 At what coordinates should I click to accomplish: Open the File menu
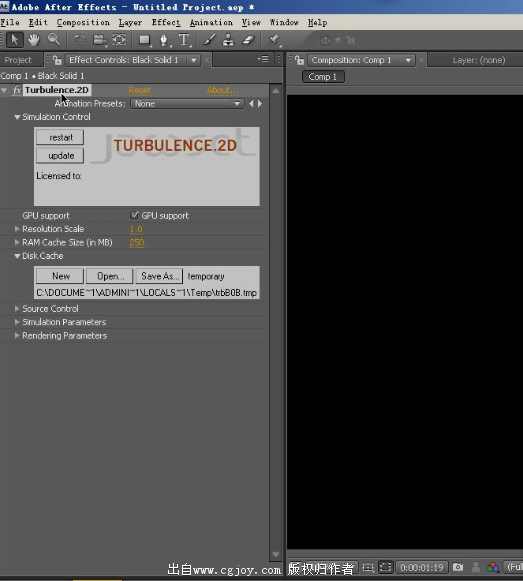click(10, 22)
